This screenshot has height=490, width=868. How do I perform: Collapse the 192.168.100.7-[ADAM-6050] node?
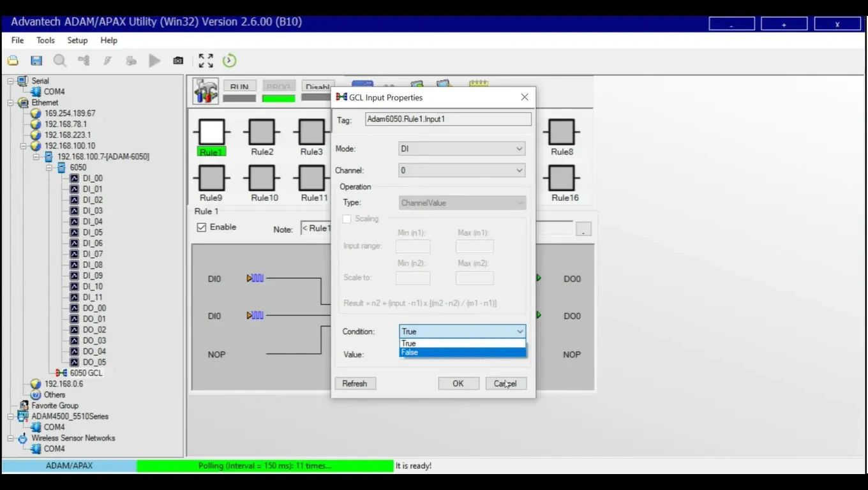[36, 157]
